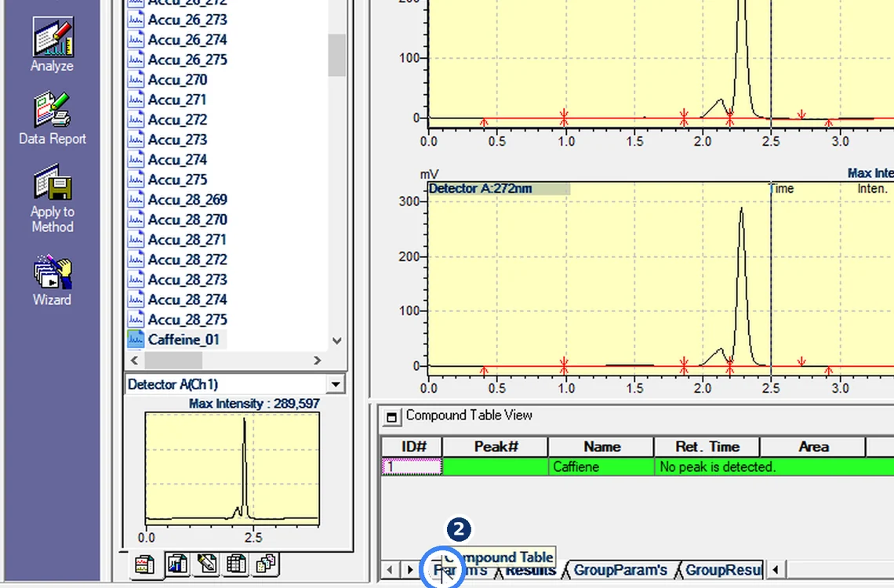Select the Accu_28_274 data file
894x588 pixels.
(x=187, y=299)
